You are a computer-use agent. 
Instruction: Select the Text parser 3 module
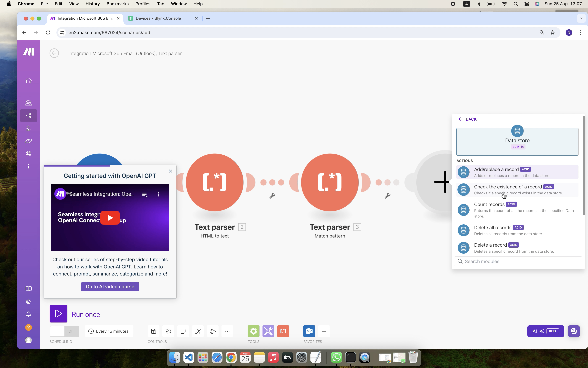(x=330, y=182)
